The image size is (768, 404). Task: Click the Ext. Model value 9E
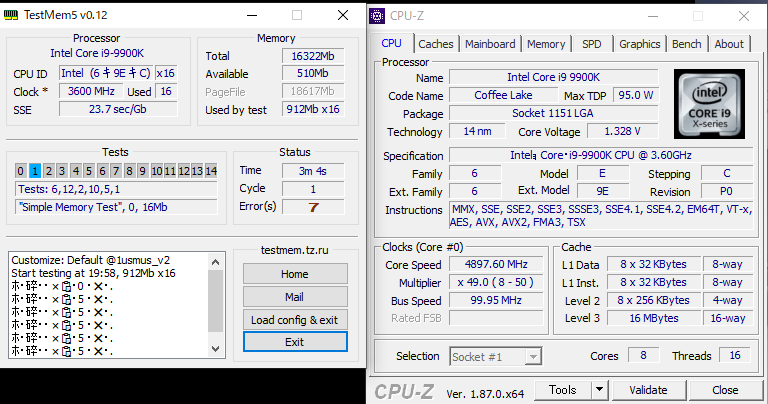(x=602, y=191)
